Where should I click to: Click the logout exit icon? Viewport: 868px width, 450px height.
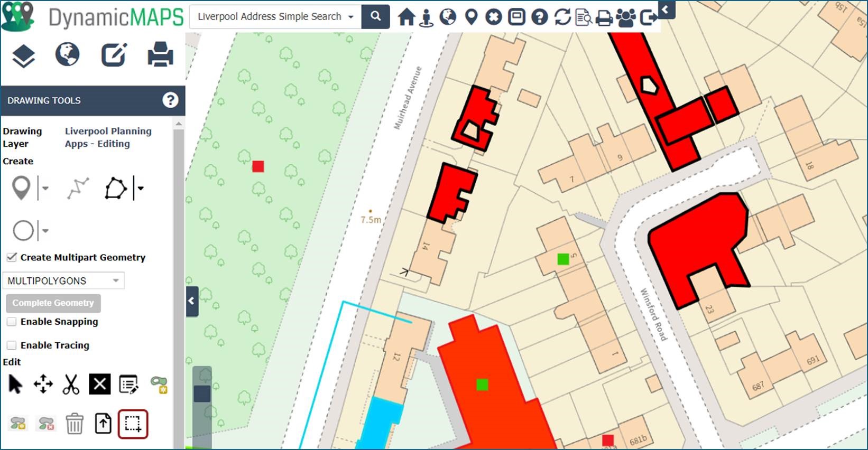pos(649,18)
